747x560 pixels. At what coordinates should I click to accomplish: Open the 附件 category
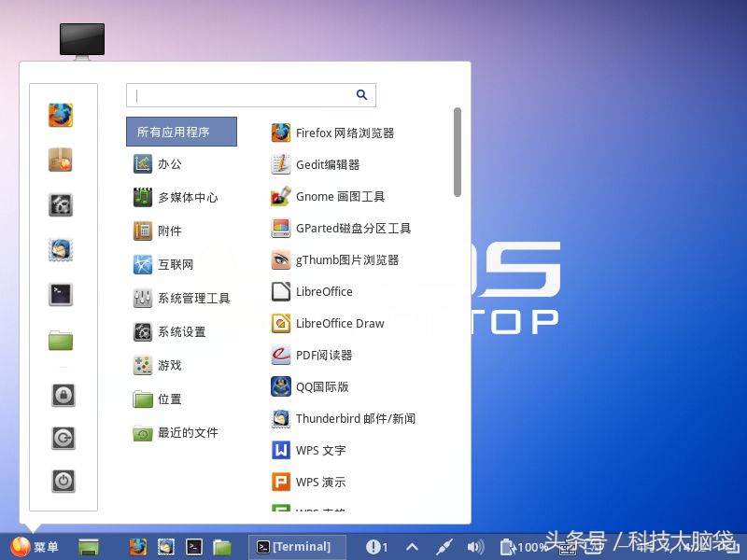(x=158, y=231)
